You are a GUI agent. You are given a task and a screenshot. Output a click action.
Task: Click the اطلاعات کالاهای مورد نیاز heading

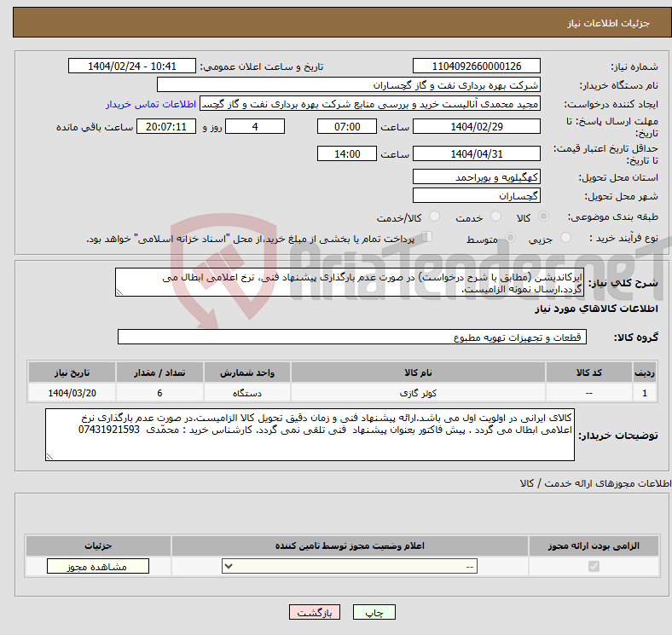click(596, 309)
